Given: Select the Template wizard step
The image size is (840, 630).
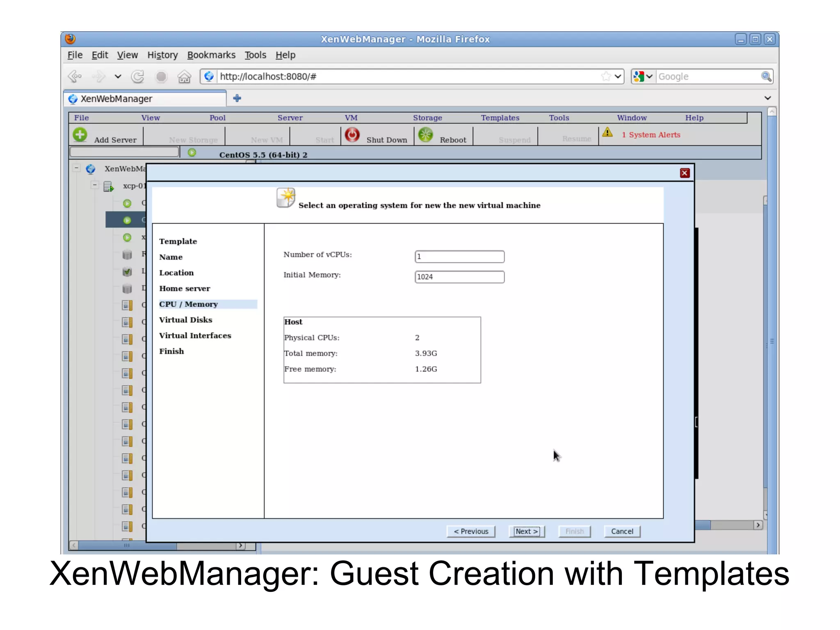Looking at the screenshot, I should point(178,241).
